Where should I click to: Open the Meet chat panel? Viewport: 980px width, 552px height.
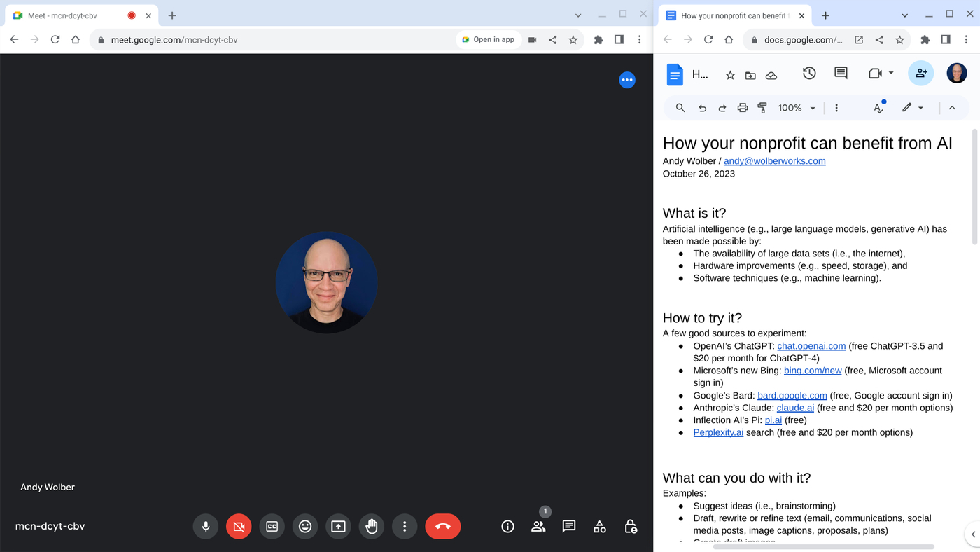click(568, 526)
